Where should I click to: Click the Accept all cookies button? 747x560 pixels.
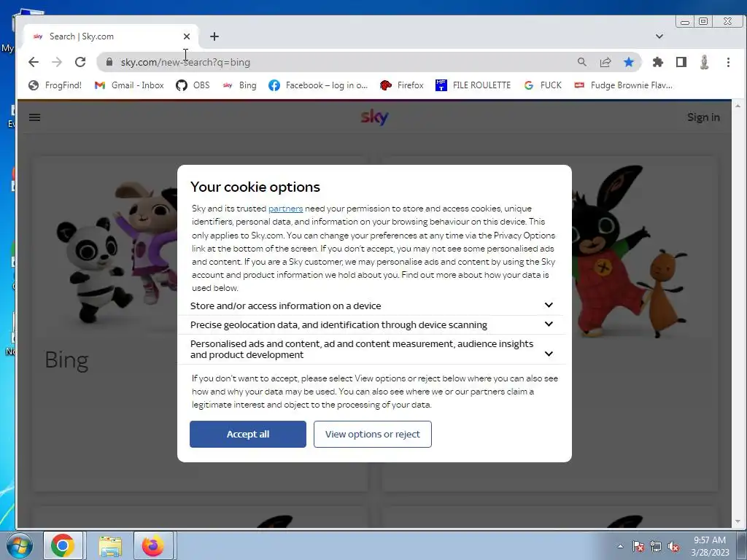(x=248, y=435)
